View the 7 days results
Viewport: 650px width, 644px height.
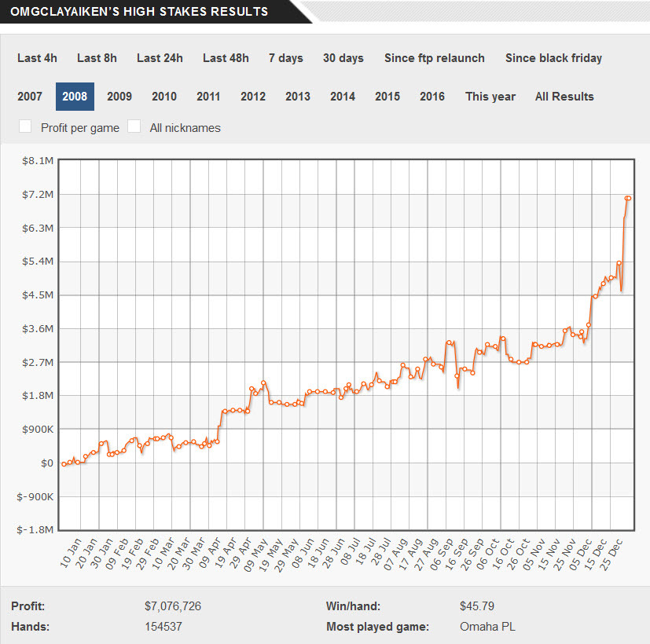[x=286, y=58]
